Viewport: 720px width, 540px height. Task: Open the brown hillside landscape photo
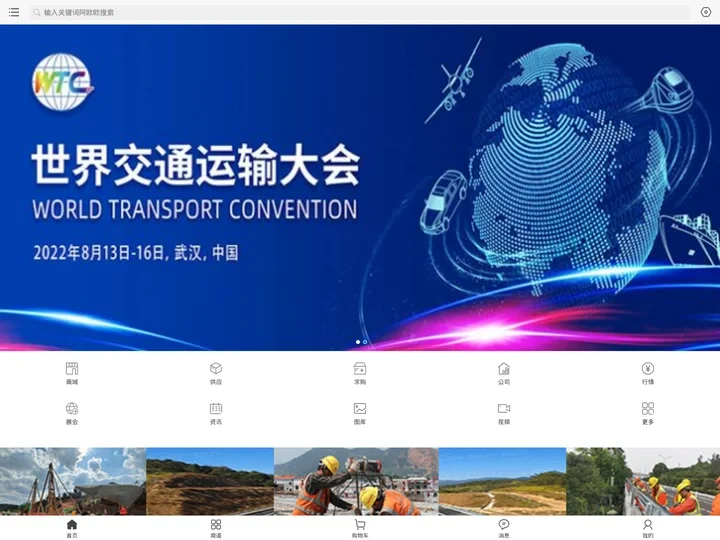pos(210,481)
